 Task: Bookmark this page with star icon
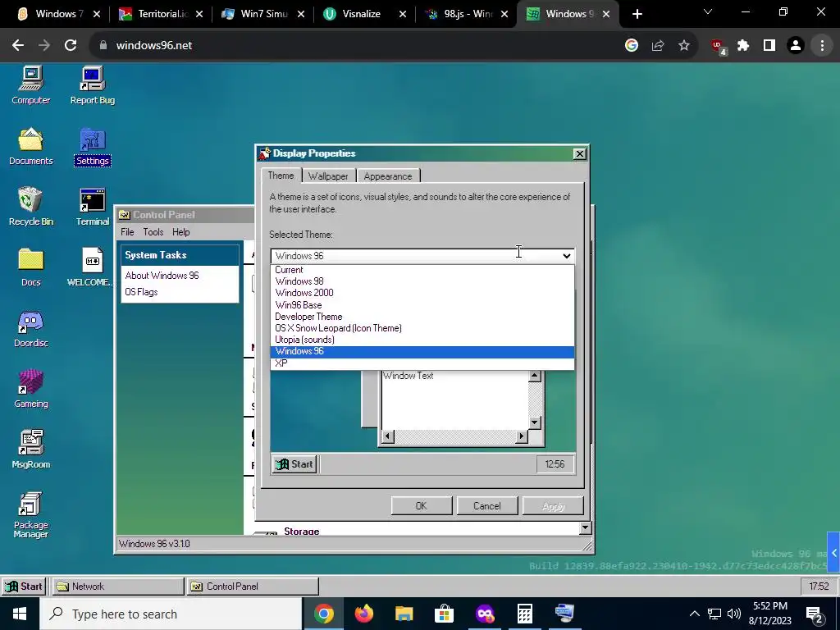683,46
